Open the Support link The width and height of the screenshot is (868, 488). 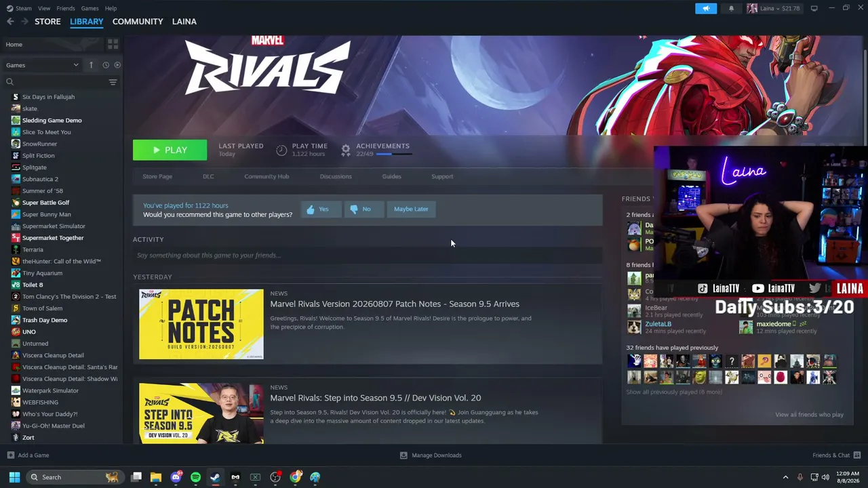pos(442,176)
